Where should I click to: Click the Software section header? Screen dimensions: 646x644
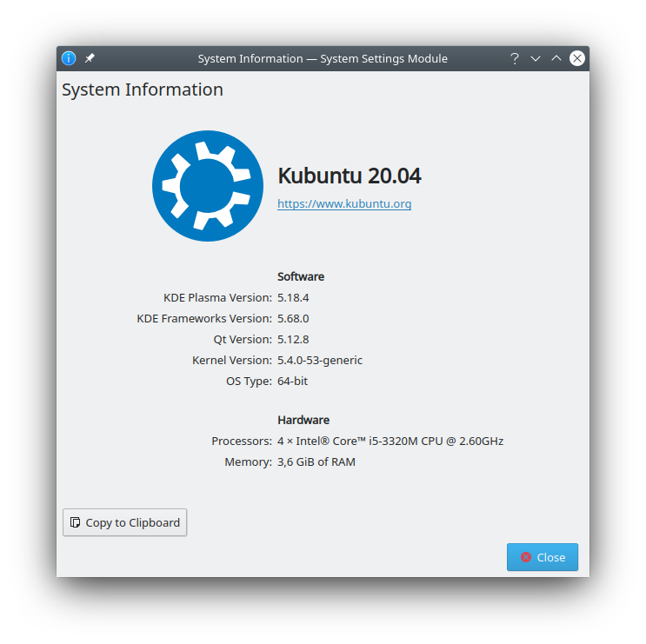301,276
